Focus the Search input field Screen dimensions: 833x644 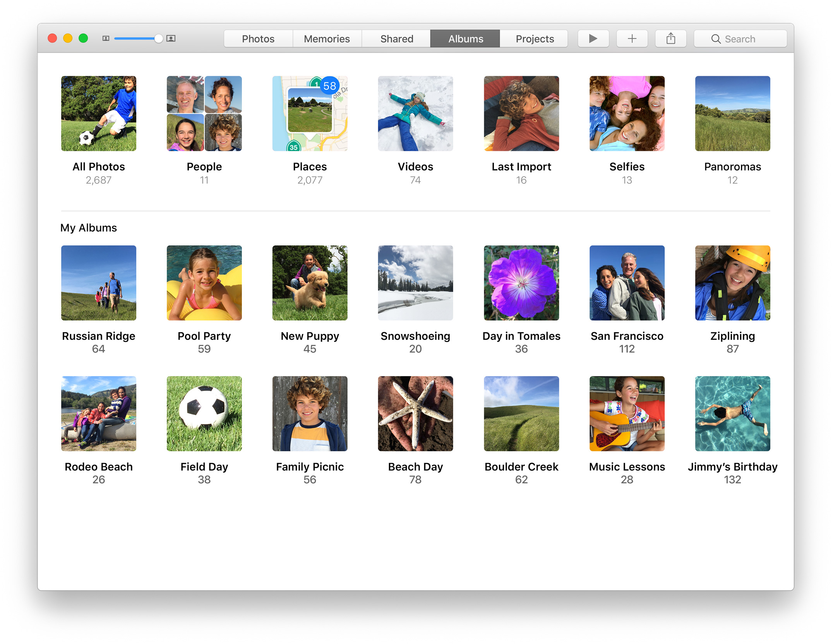coord(751,39)
